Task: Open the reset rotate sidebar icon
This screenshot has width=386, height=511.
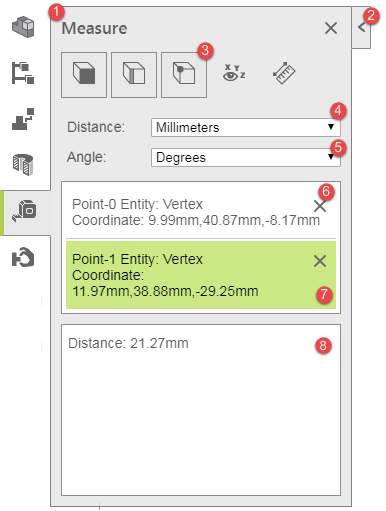Action: click(23, 258)
